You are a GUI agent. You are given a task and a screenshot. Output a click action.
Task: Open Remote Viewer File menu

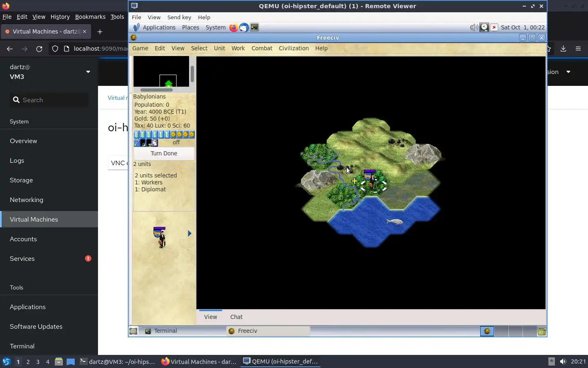click(136, 17)
